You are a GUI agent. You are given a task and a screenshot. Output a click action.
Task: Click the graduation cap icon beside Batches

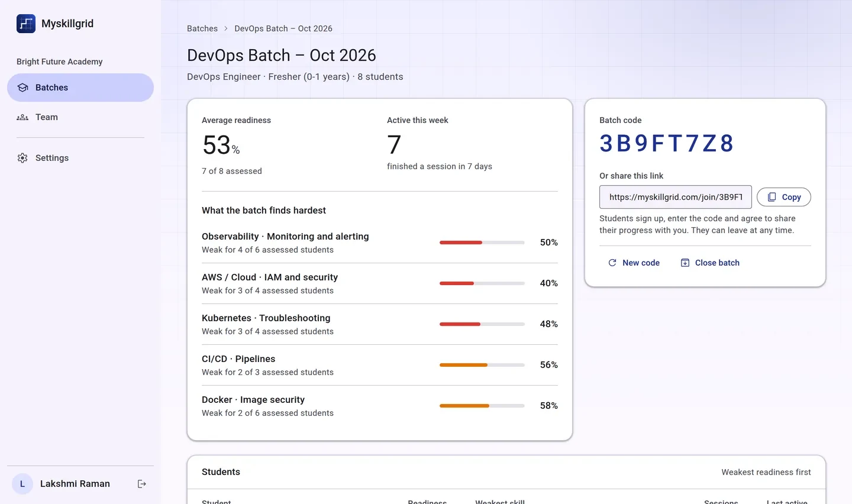click(x=22, y=88)
